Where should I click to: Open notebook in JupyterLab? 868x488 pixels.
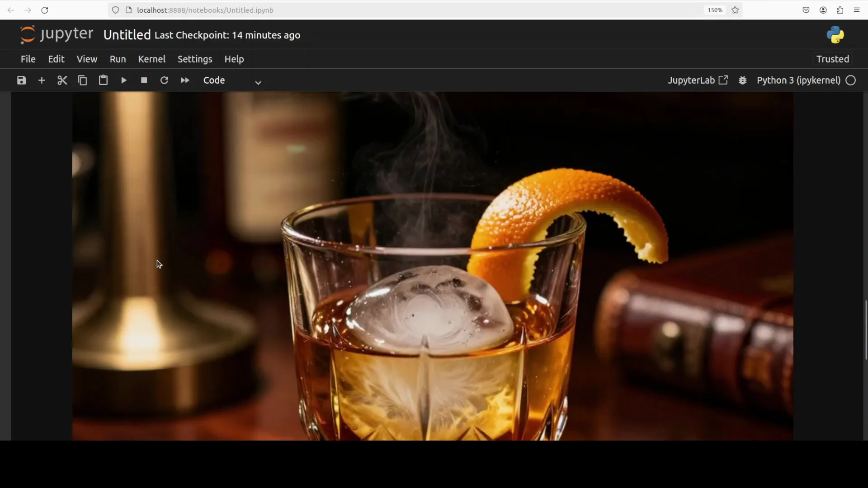698,80
